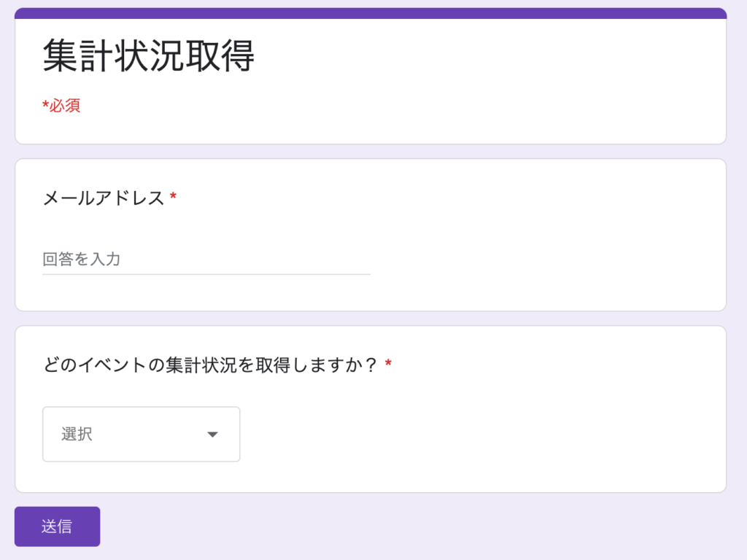The height and width of the screenshot is (560, 747).
Task: Click empty space right of the title 集計状況取得
Action: [476, 57]
